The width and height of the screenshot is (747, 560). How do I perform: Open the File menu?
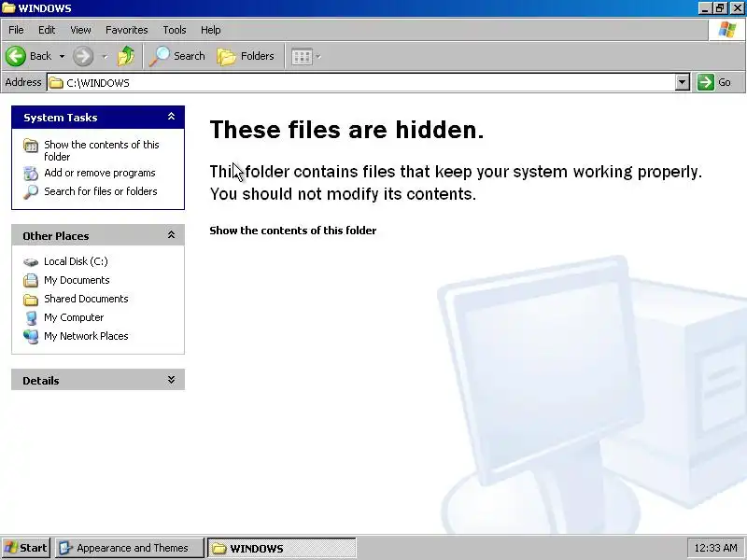(x=16, y=30)
